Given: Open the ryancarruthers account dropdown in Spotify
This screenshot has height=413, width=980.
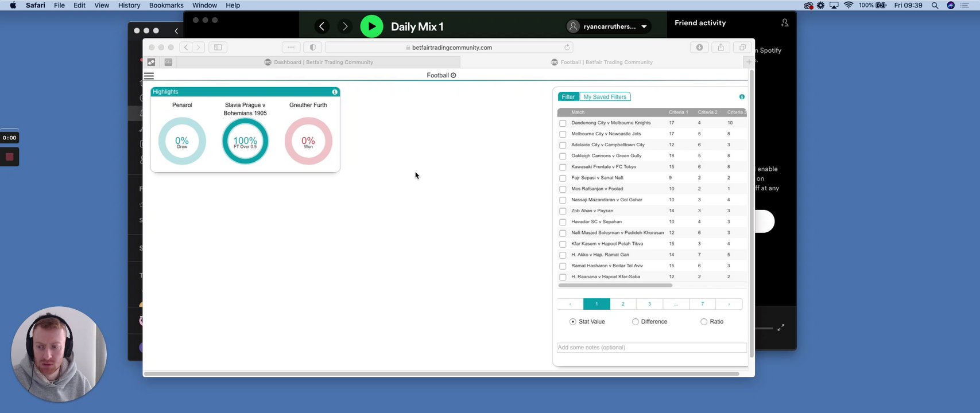Looking at the screenshot, I should [x=608, y=26].
